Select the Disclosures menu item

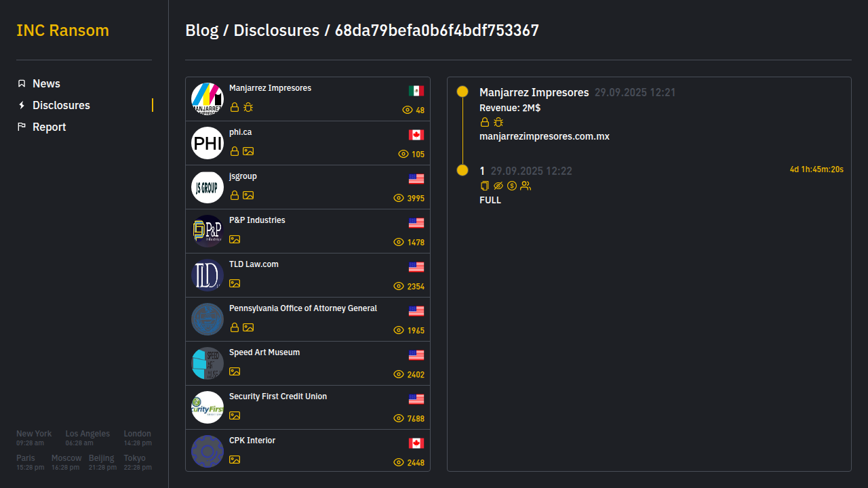[x=61, y=105]
